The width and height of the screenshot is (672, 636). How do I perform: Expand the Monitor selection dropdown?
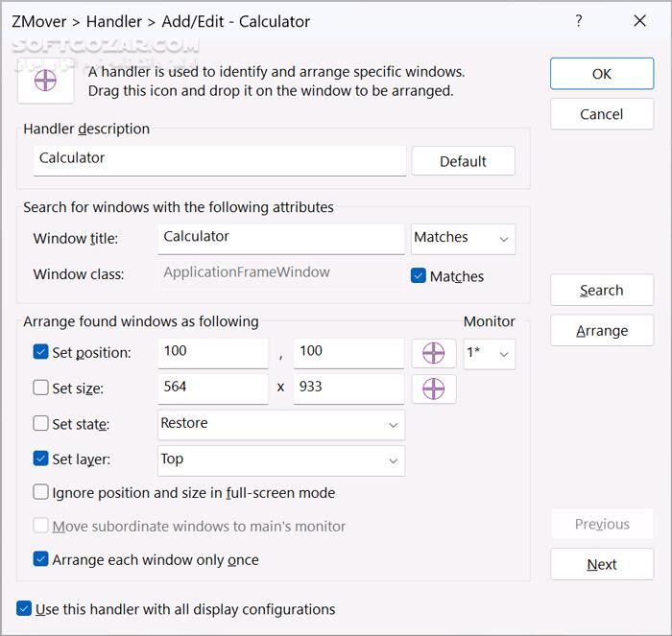pos(490,353)
